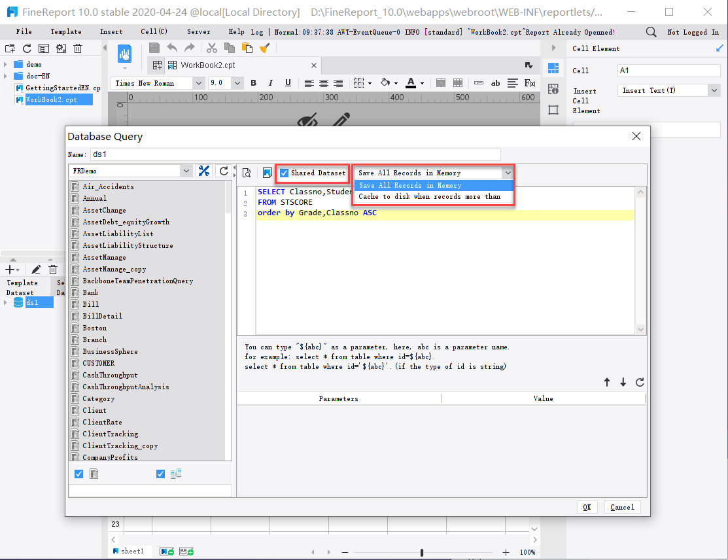This screenshot has height=560, width=728.
Task: Uncheck the Shared Dataset checkbox
Action: point(284,173)
